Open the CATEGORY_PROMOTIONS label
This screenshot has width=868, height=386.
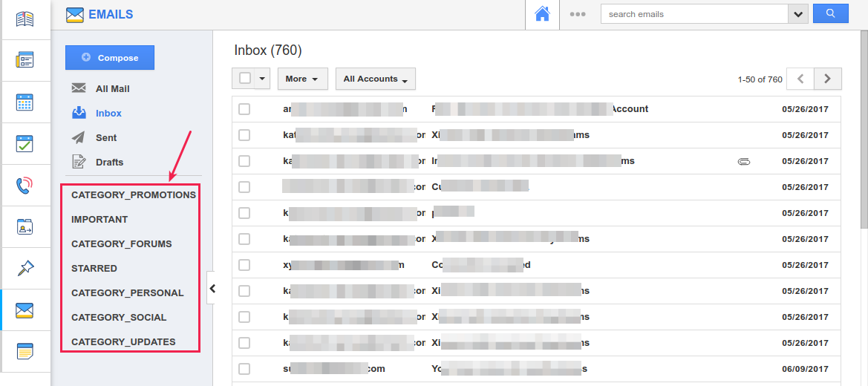coord(134,195)
